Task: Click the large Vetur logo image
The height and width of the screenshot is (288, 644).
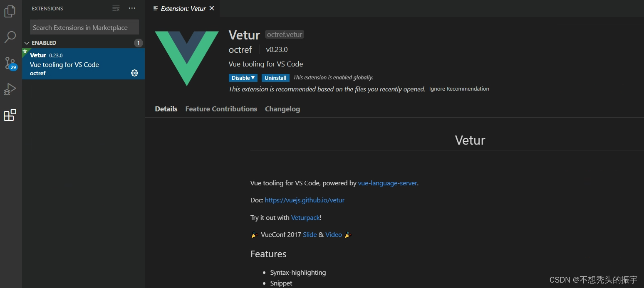Action: coord(187,58)
